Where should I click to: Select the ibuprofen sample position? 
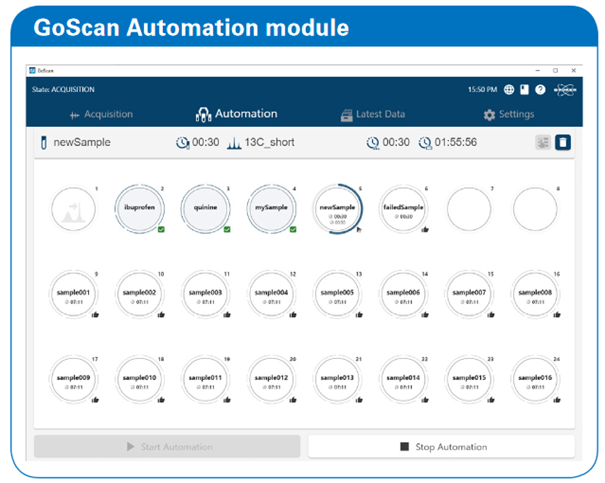tap(139, 209)
